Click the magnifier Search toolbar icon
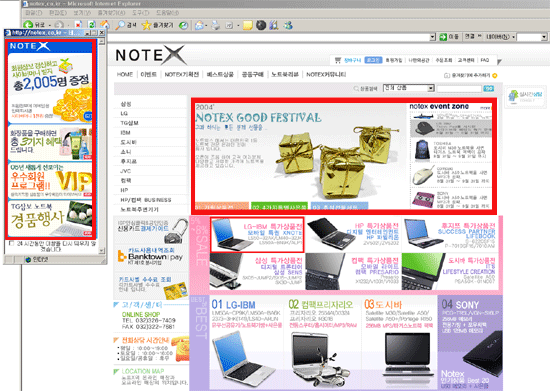Viewport: 550px width, 391px height. pyautogui.click(x=120, y=25)
